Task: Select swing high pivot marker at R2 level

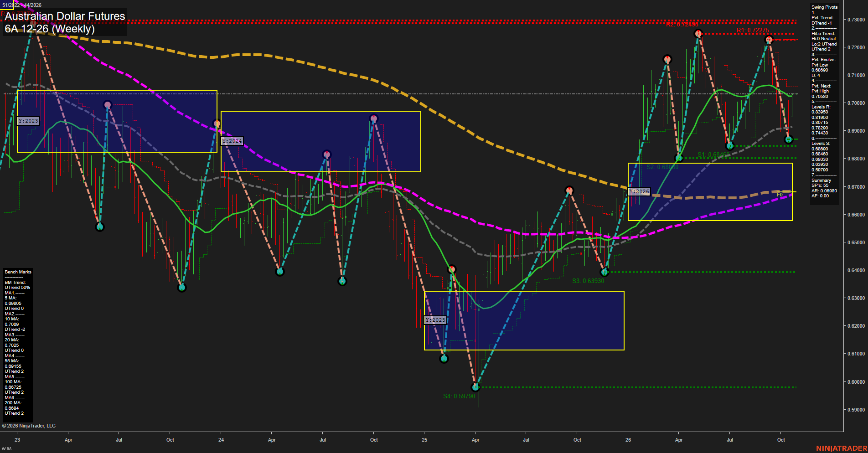Action: (698, 34)
